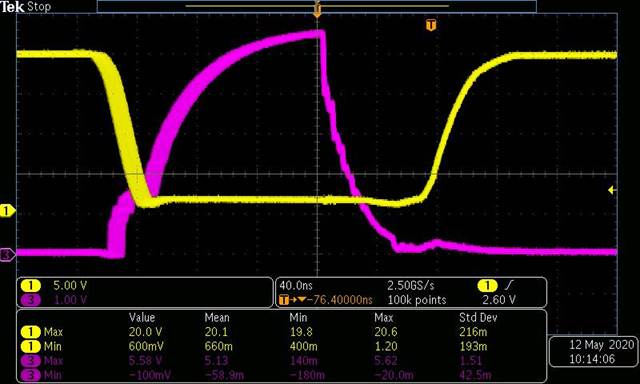The height and width of the screenshot is (384, 640).
Task: Select the channel 1 ground reference marker
Action: 7,211
